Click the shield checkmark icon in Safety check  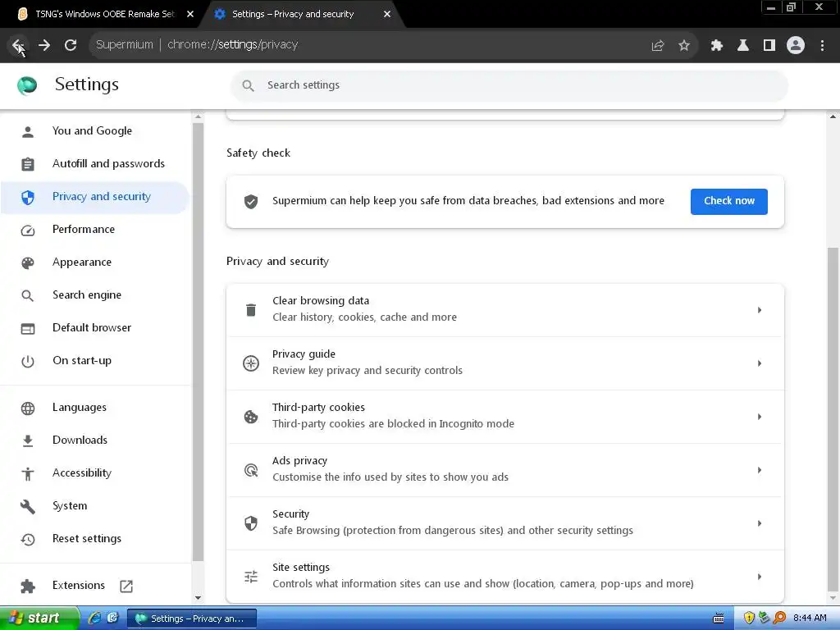tap(251, 202)
